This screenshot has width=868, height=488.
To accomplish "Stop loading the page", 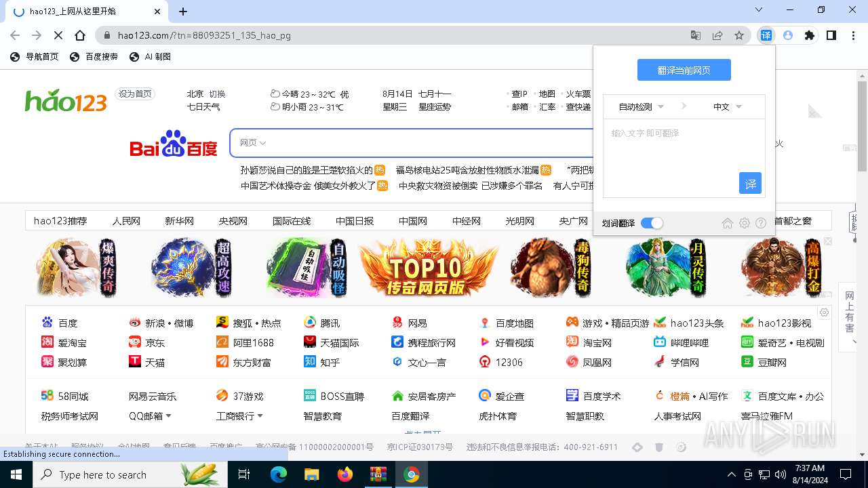I will point(58,35).
